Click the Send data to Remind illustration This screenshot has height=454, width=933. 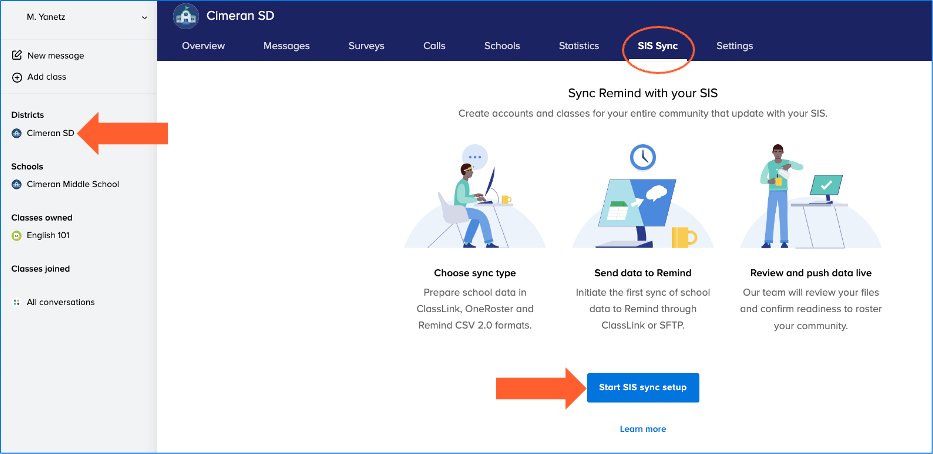[x=643, y=197]
